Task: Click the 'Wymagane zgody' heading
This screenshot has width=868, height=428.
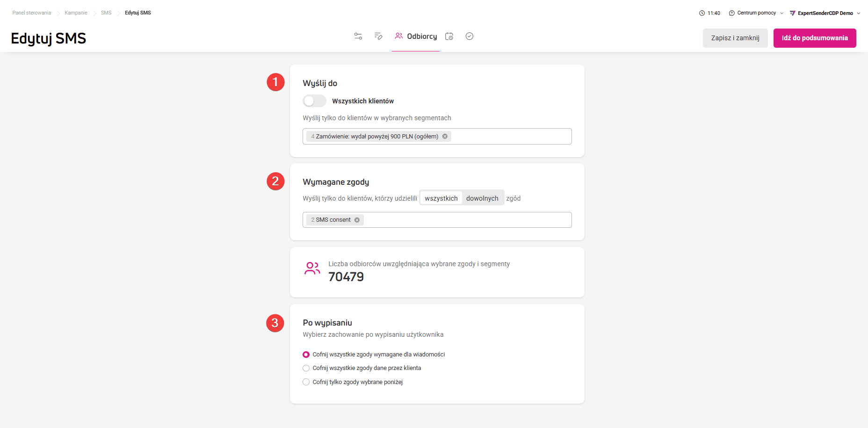Action: 336,182
